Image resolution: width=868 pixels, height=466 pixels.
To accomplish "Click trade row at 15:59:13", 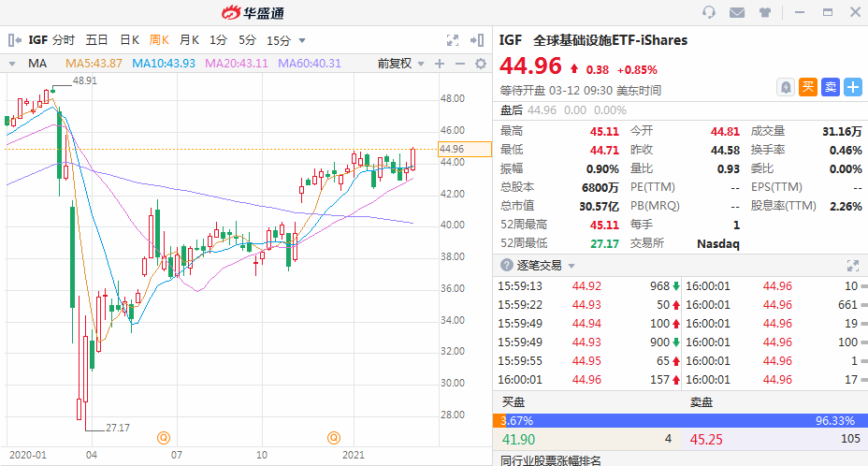I will (x=588, y=286).
